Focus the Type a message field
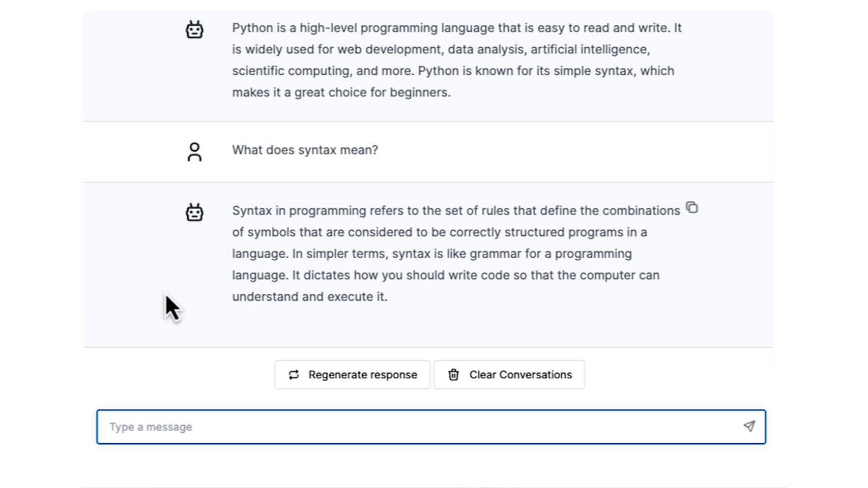The width and height of the screenshot is (868, 488). (x=431, y=427)
